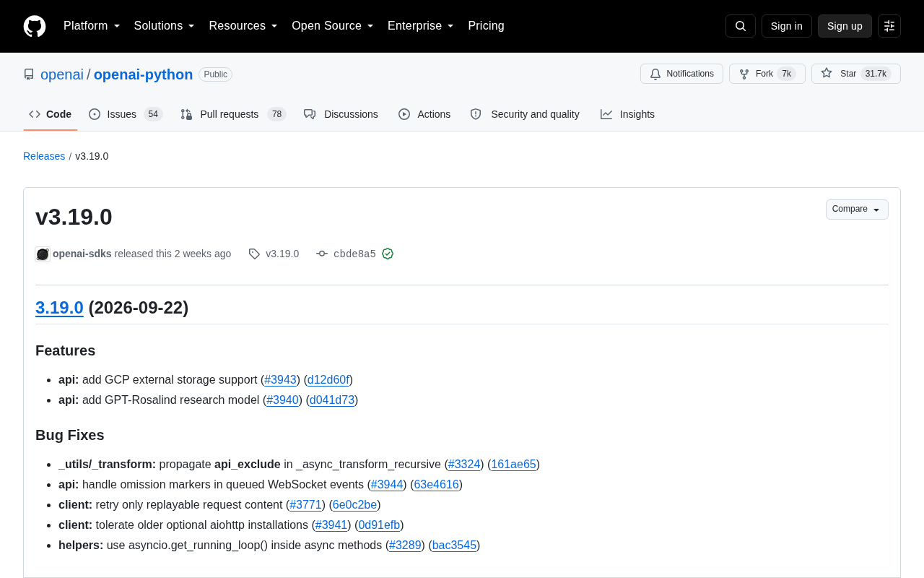View commit cbde8a5

[354, 254]
